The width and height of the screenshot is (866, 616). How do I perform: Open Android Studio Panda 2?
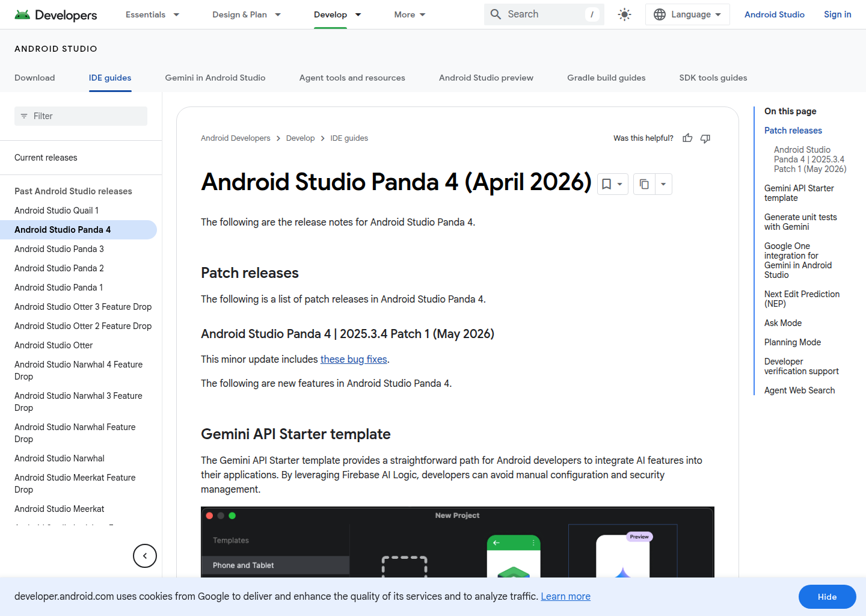(59, 268)
